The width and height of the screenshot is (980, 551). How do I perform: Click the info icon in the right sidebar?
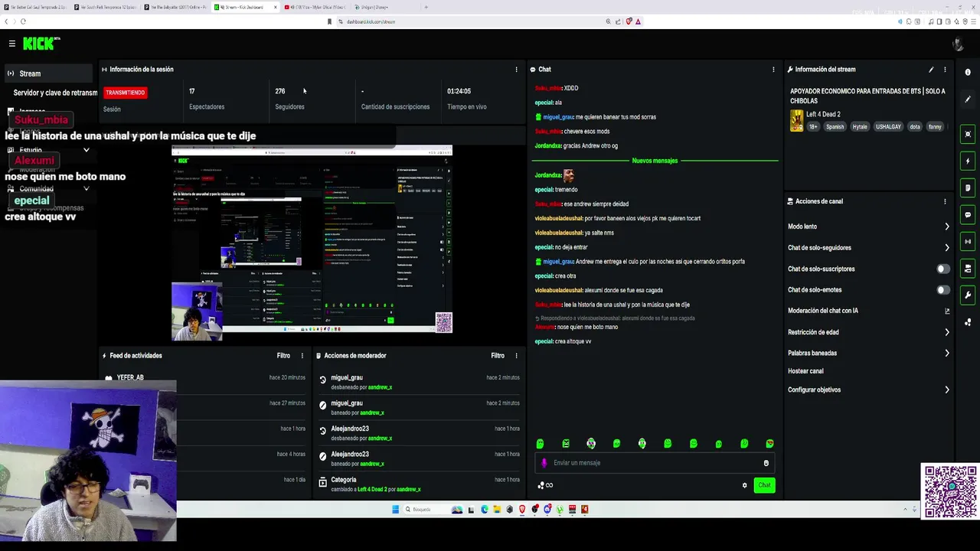(x=968, y=73)
